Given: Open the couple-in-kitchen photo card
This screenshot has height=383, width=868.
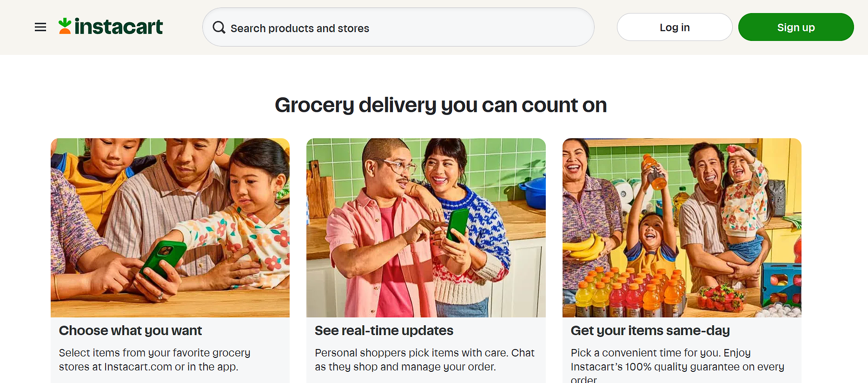Looking at the screenshot, I should [426, 228].
